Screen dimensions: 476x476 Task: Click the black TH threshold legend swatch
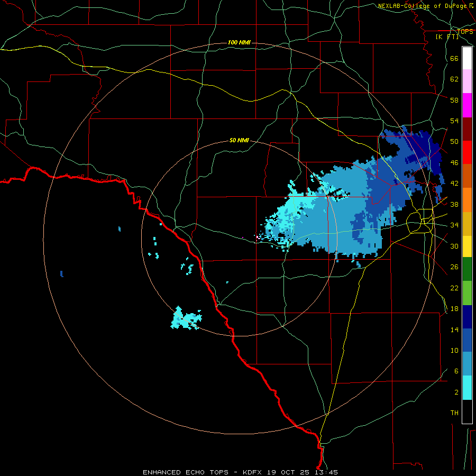click(467, 411)
